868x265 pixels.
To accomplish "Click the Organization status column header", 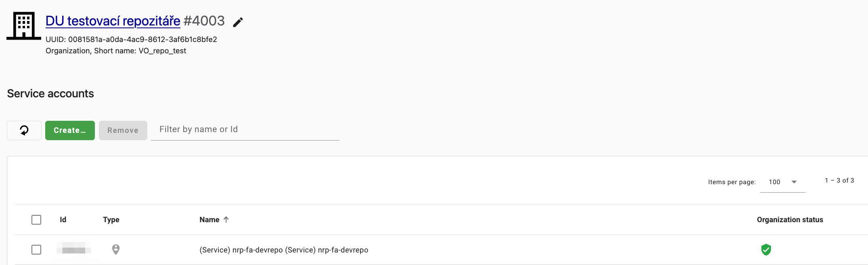I will click(x=790, y=220).
